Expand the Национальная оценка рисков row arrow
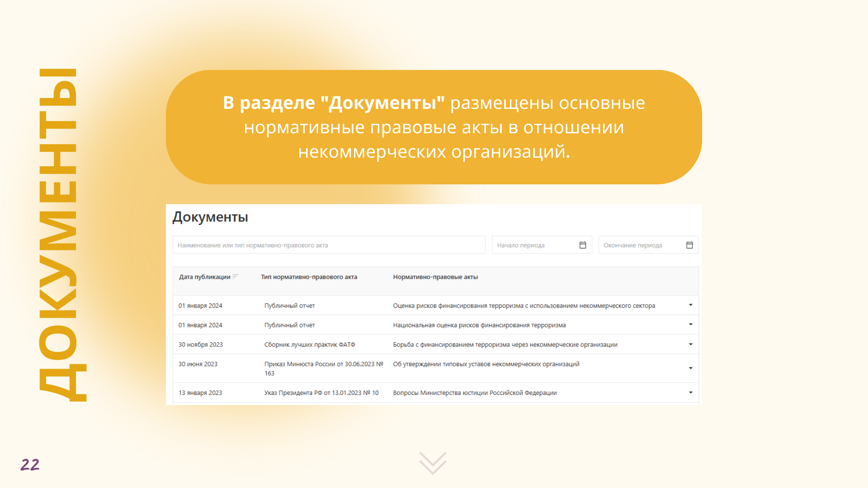Screen dimensions: 868x488 pos(690,324)
